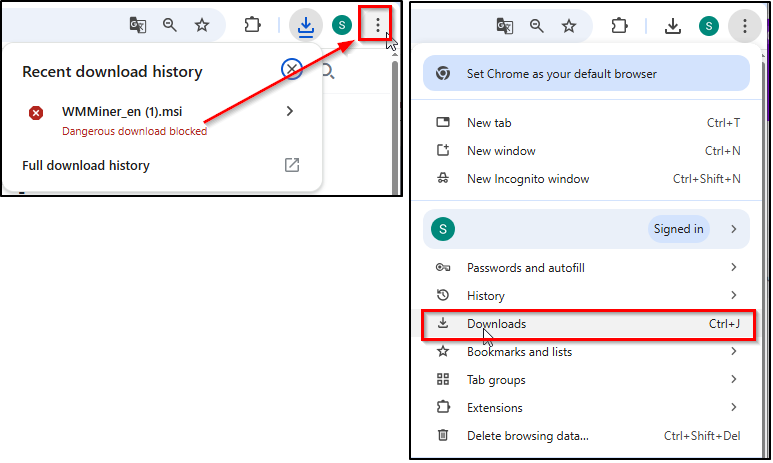Expand the Passwords and autofill chevron
Screen dimensions: 773x463
734,267
